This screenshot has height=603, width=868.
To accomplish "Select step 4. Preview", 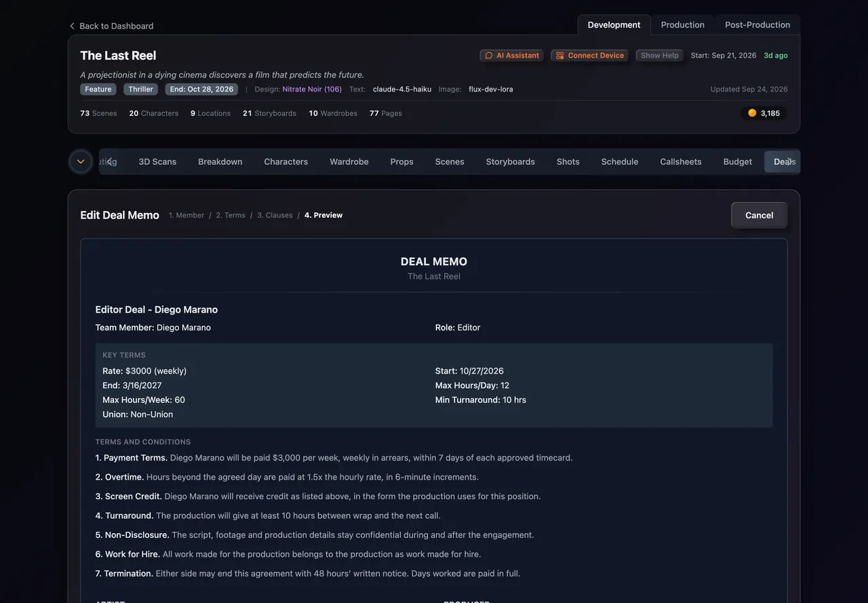I will point(323,215).
